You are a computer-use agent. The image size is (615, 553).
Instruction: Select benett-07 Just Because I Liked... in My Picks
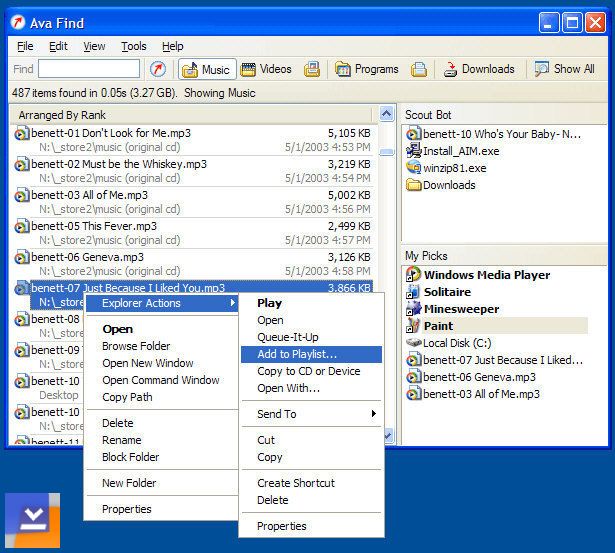[495, 360]
